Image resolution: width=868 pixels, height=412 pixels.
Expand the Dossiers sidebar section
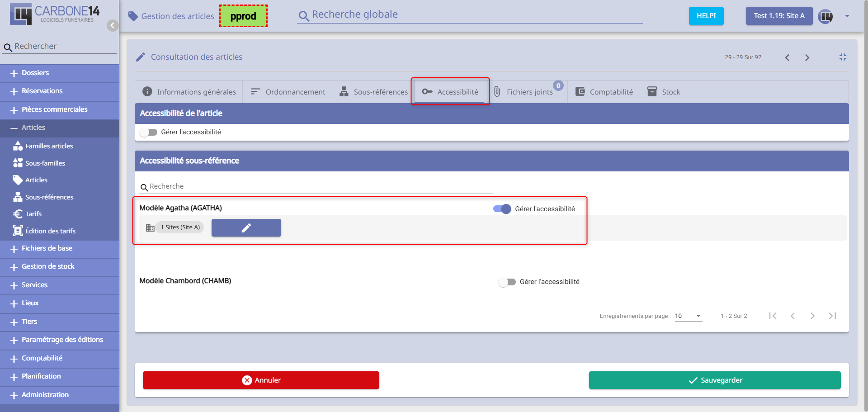point(35,73)
